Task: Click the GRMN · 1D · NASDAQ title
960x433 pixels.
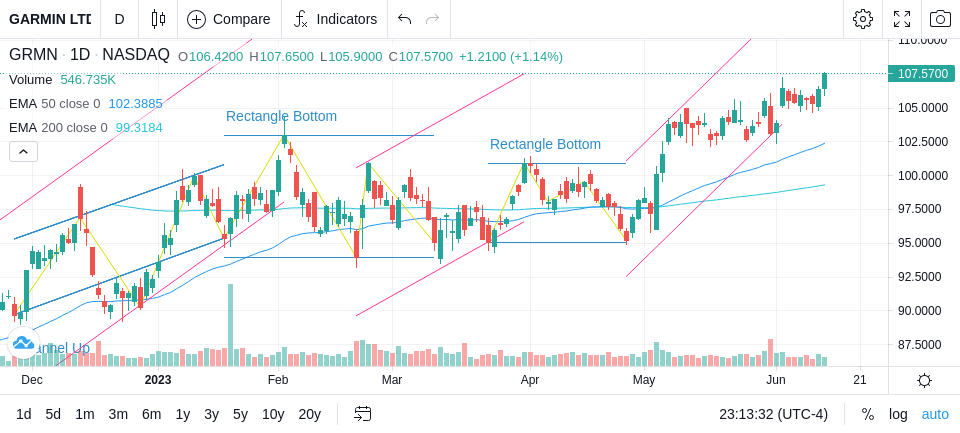Action: [x=89, y=55]
